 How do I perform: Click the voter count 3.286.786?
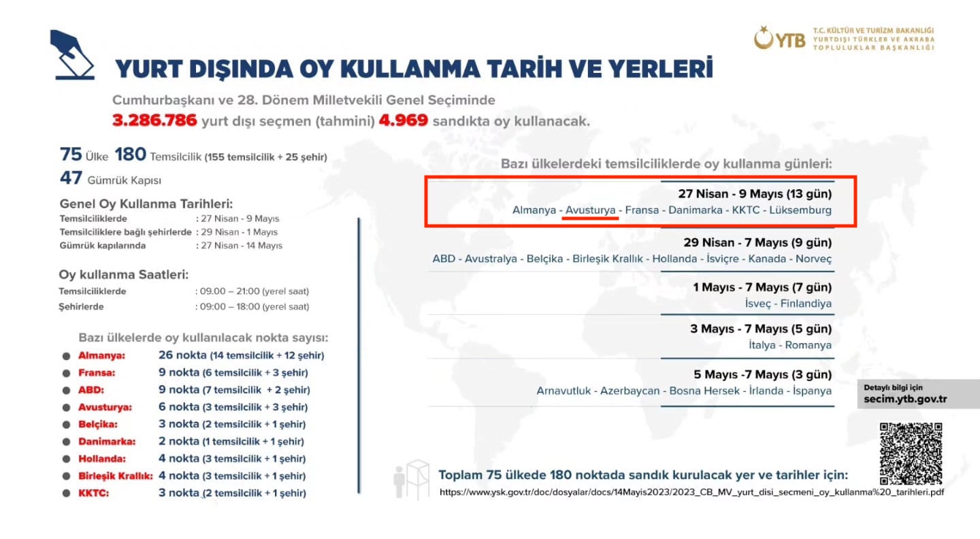pyautogui.click(x=154, y=120)
